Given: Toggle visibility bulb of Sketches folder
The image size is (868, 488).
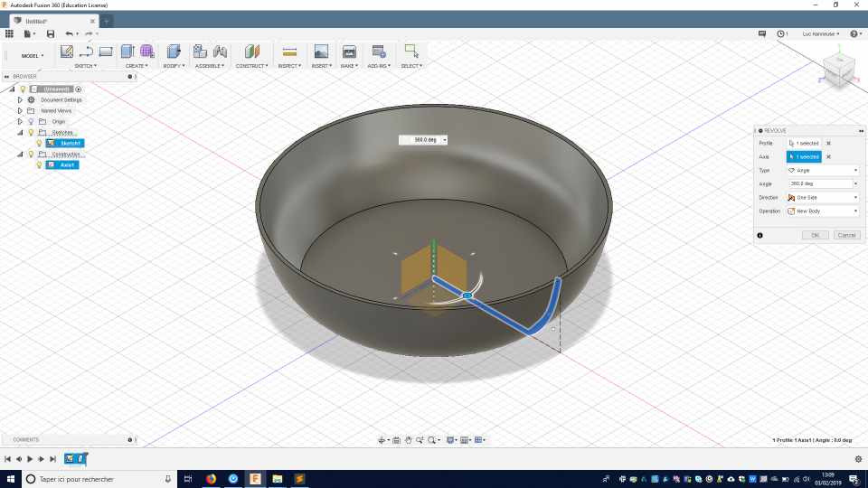Looking at the screenshot, I should pos(31,133).
